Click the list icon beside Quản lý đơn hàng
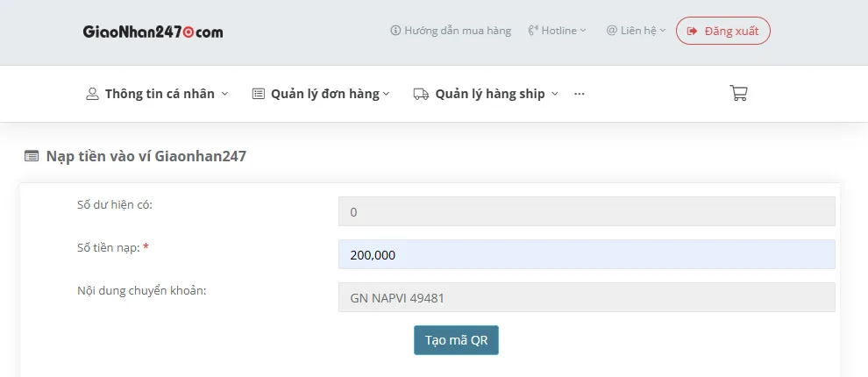 tap(258, 94)
